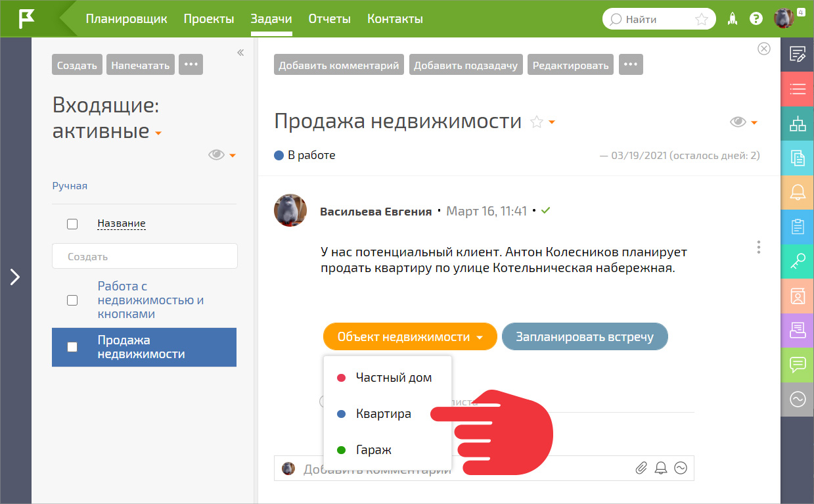
Task: Open the contact book icon in right sidebar
Action: [x=798, y=296]
